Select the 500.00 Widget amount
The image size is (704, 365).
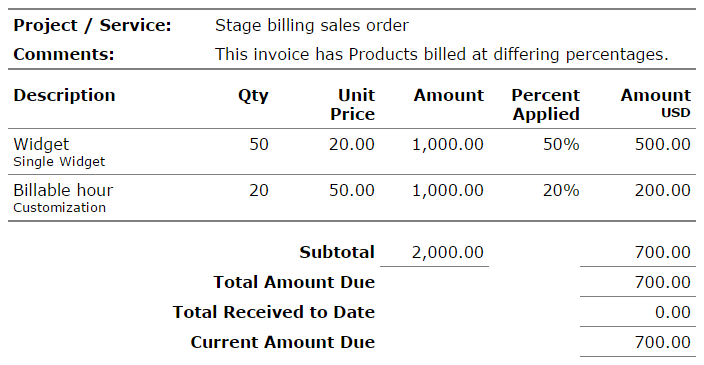click(663, 144)
